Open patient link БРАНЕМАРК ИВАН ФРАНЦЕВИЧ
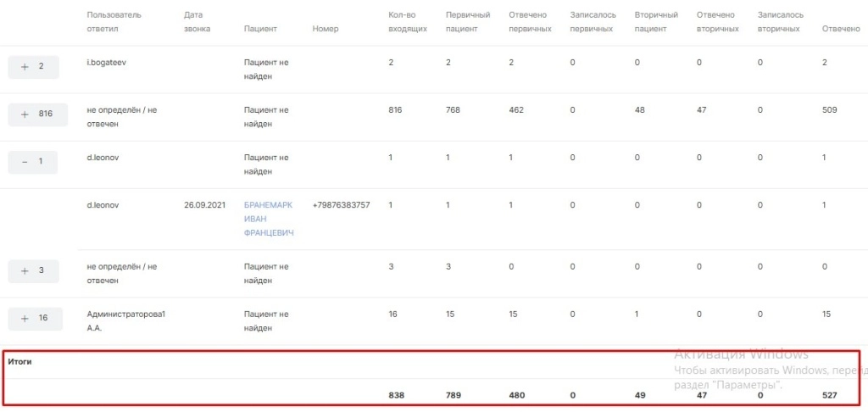 [269, 219]
